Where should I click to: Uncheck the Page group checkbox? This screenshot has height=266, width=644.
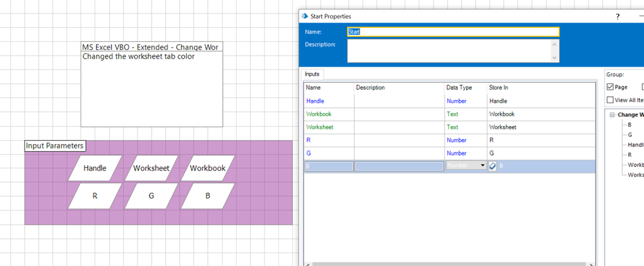pos(610,87)
